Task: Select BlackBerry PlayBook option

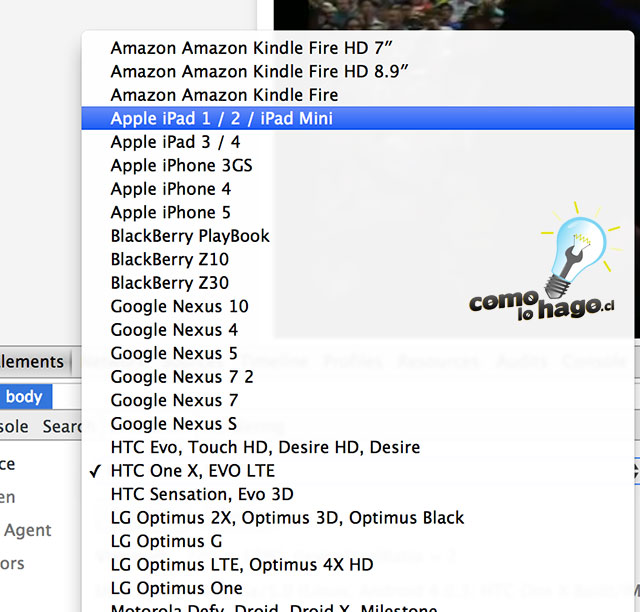Action: [190, 236]
